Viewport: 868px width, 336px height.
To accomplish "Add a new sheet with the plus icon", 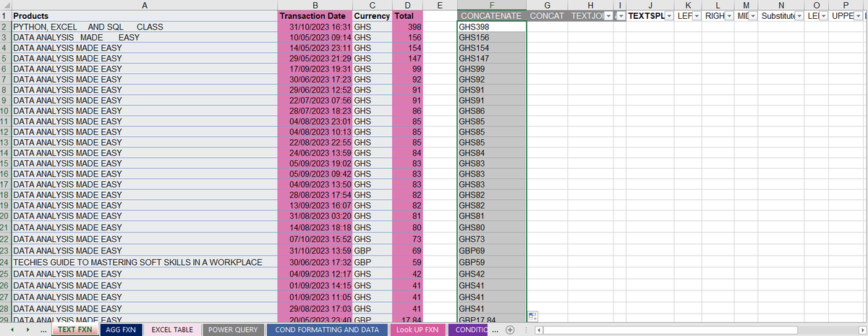I will tap(510, 330).
